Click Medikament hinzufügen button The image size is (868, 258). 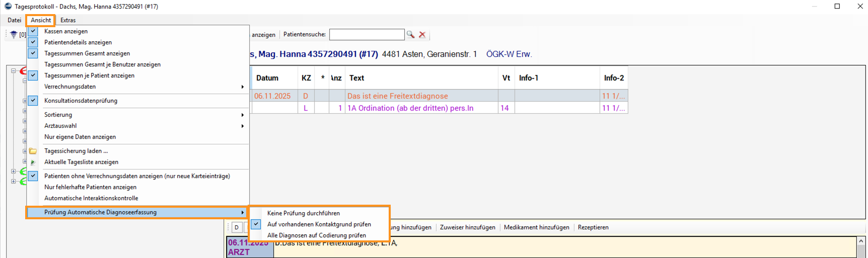pyautogui.click(x=536, y=227)
